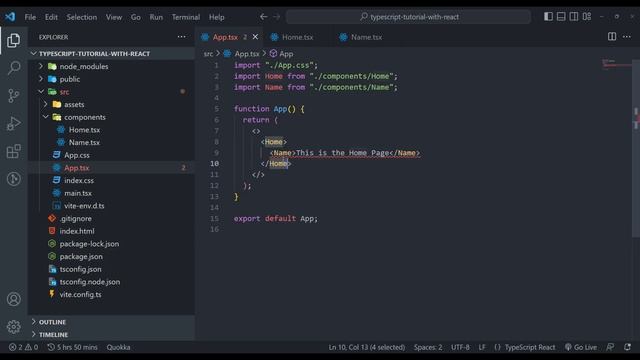Open the Edit menu

tap(51, 17)
